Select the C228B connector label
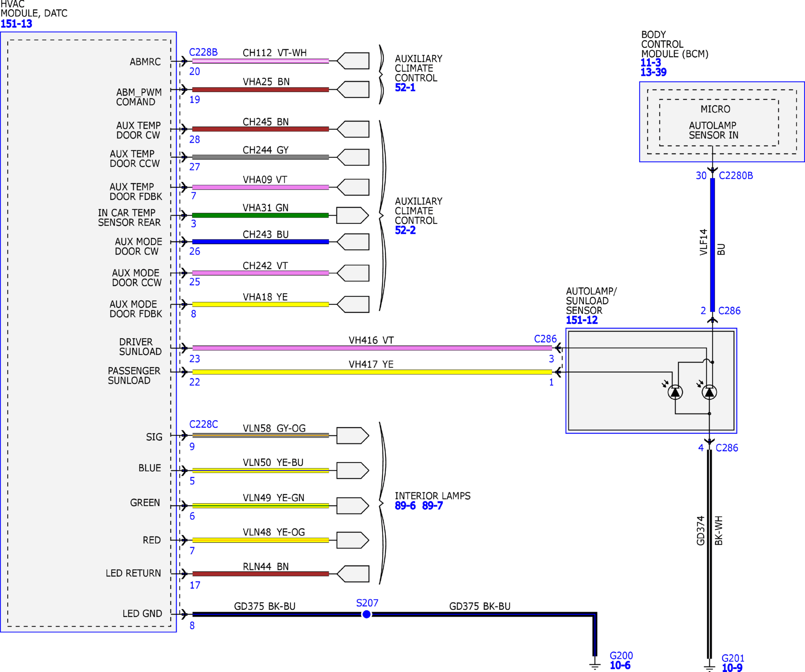This screenshot has height=672, width=805. point(203,52)
